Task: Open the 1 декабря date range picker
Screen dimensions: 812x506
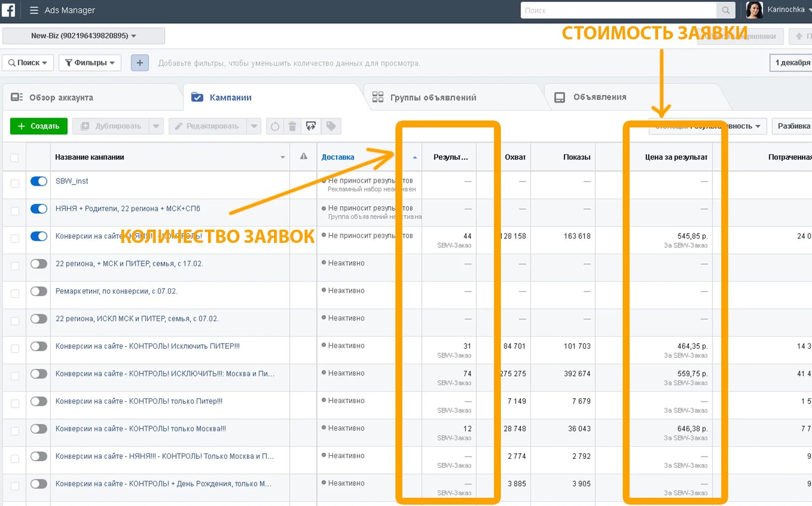Action: pyautogui.click(x=792, y=63)
